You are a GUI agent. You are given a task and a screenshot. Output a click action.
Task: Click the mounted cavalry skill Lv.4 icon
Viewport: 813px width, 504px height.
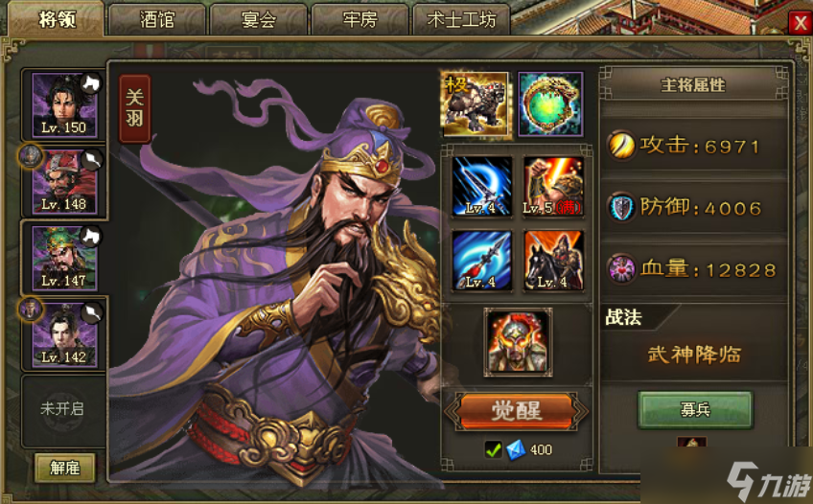pyautogui.click(x=553, y=261)
